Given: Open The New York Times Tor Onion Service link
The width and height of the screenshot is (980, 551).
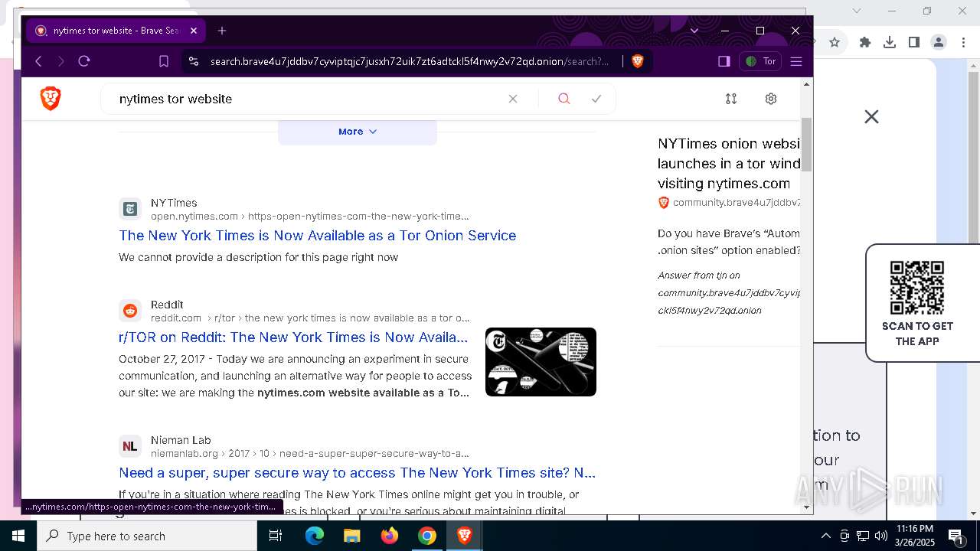Looking at the screenshot, I should point(318,236).
